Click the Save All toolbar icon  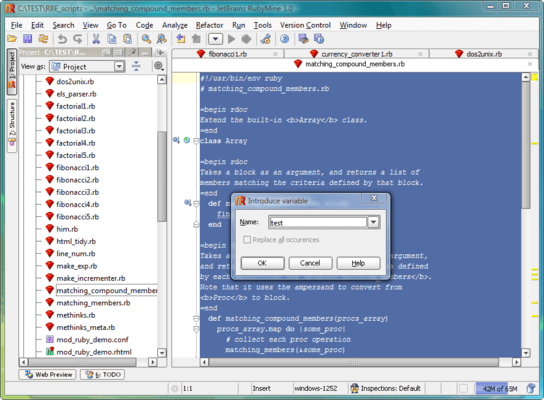point(27,39)
